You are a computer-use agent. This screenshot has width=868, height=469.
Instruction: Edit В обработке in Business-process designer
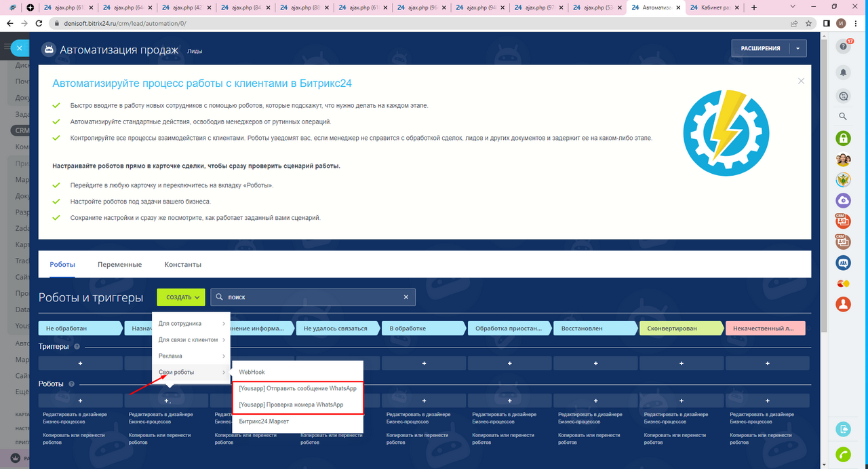418,417
